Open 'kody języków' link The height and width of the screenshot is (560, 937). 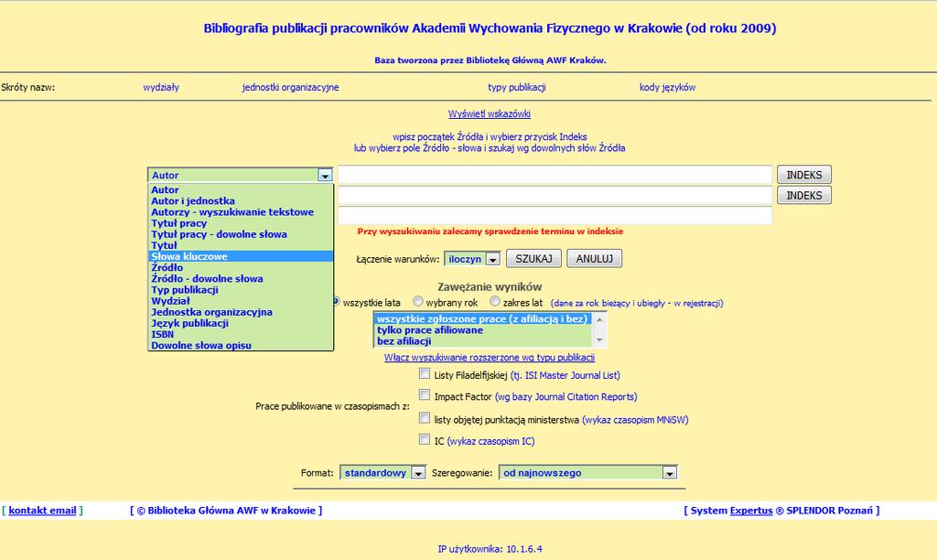coord(667,87)
